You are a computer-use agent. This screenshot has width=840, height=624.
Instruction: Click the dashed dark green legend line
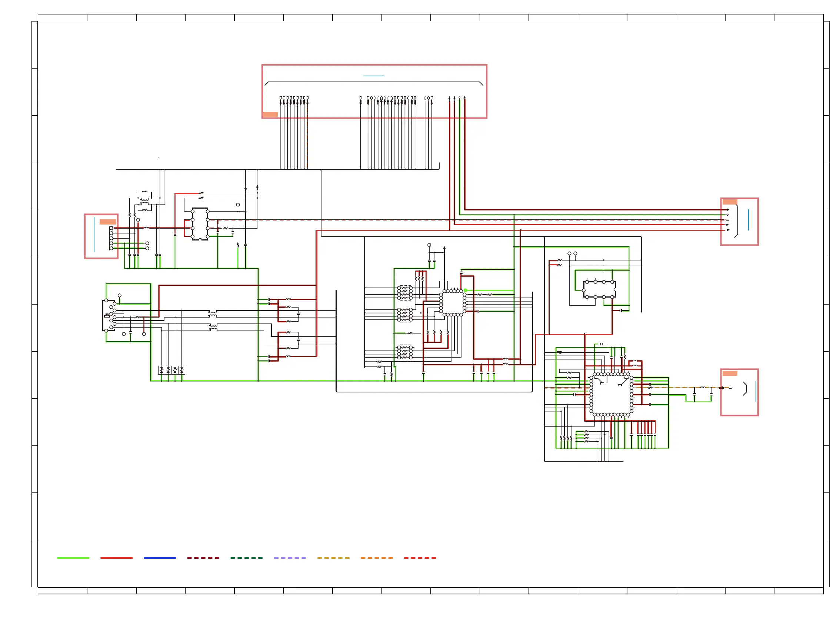(x=247, y=558)
